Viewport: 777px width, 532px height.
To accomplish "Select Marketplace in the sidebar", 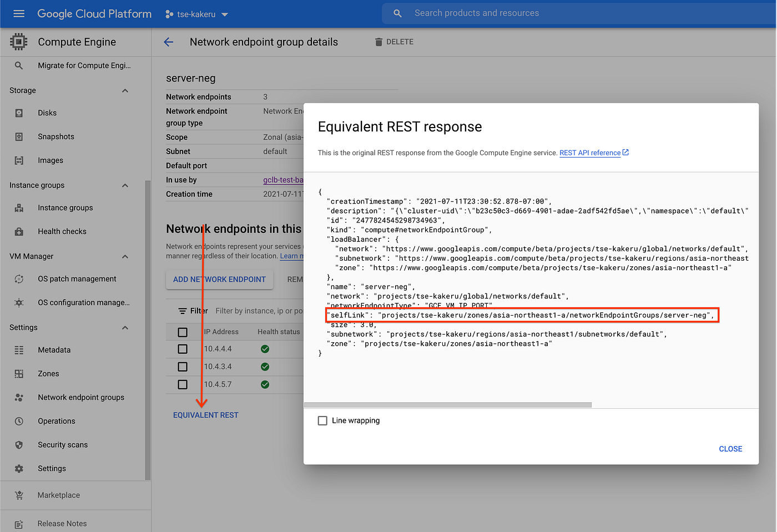I will 59,495.
